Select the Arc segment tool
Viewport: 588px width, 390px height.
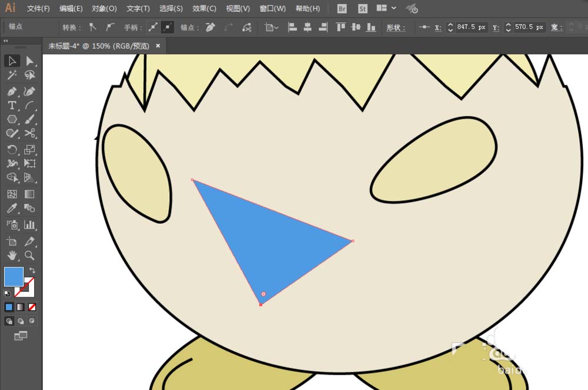tap(29, 106)
